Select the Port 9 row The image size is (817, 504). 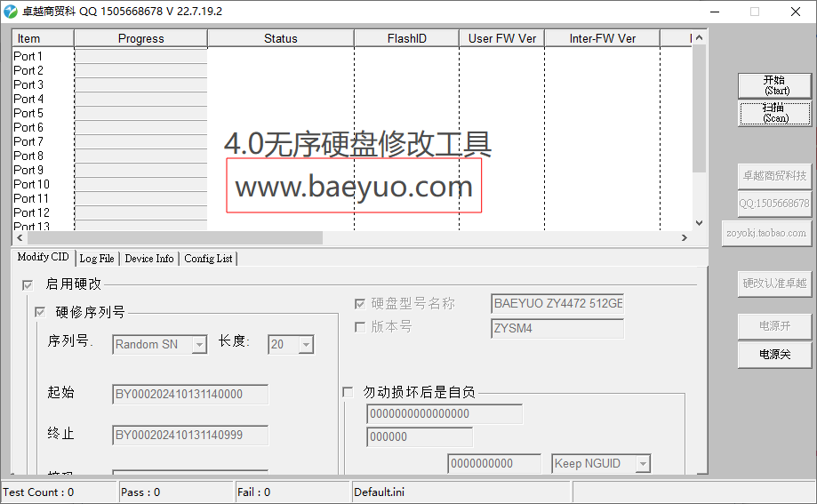tap(28, 171)
